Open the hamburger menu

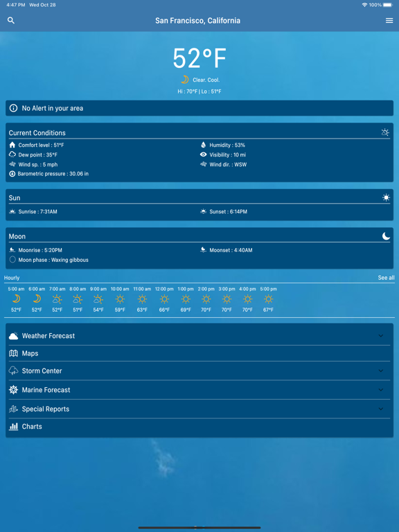[x=389, y=21]
